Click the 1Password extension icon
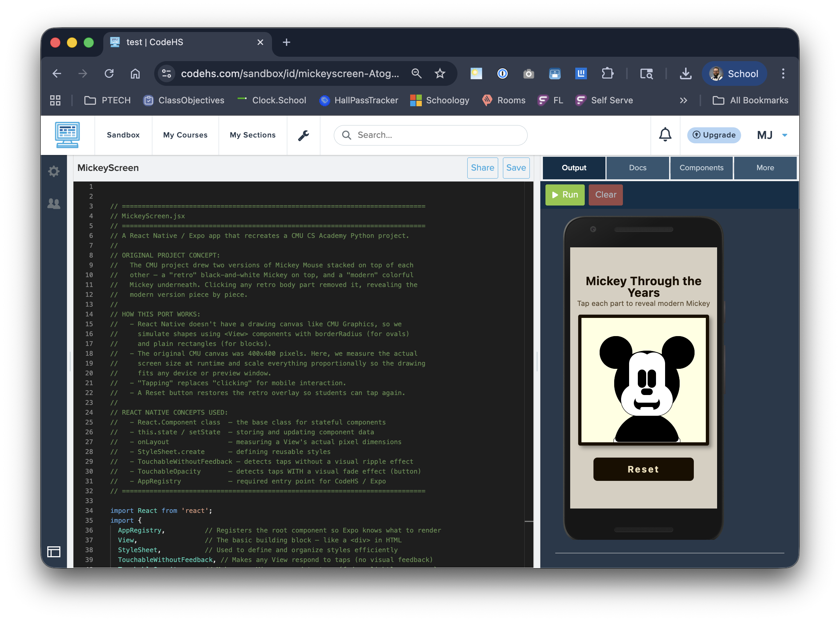Image resolution: width=840 pixels, height=622 pixels. pyautogui.click(x=503, y=73)
